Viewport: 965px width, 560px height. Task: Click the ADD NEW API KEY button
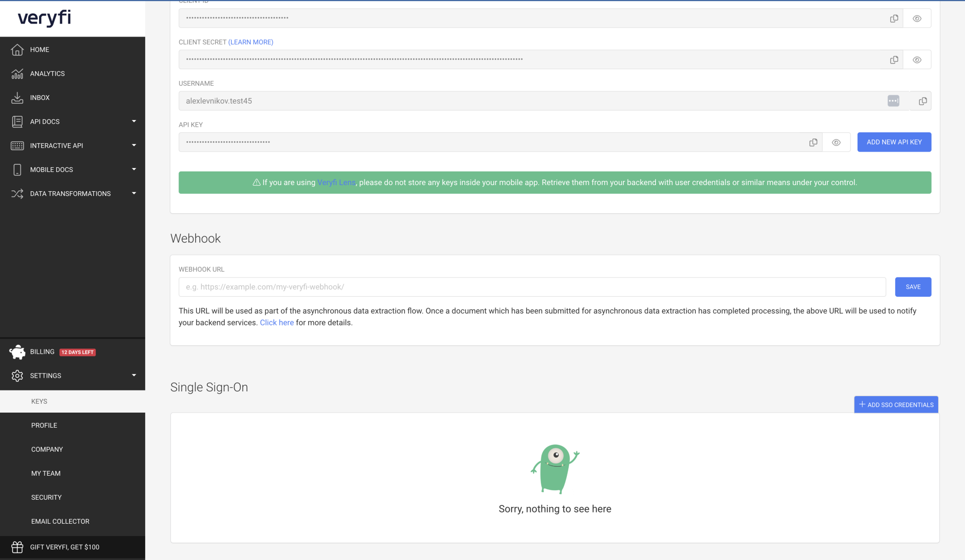[x=894, y=142]
